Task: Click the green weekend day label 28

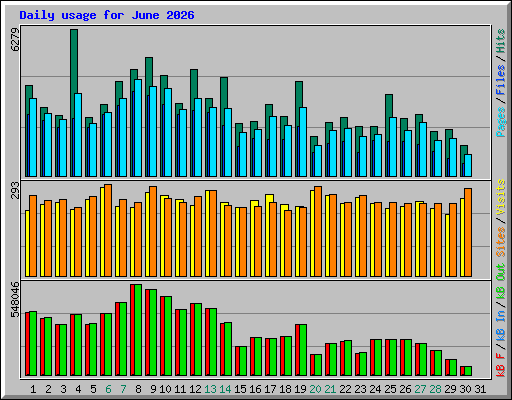Action: pos(435,389)
